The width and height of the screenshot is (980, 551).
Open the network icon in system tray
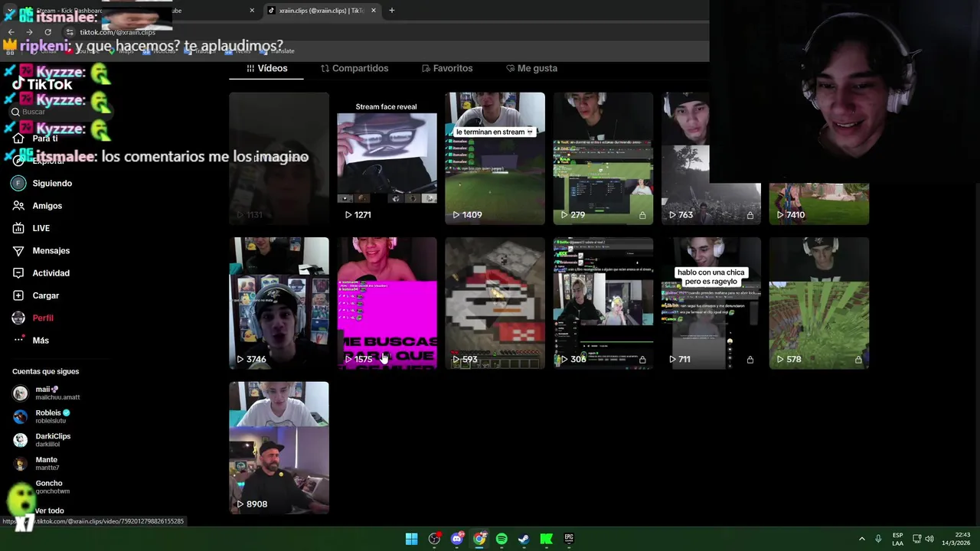tap(916, 539)
